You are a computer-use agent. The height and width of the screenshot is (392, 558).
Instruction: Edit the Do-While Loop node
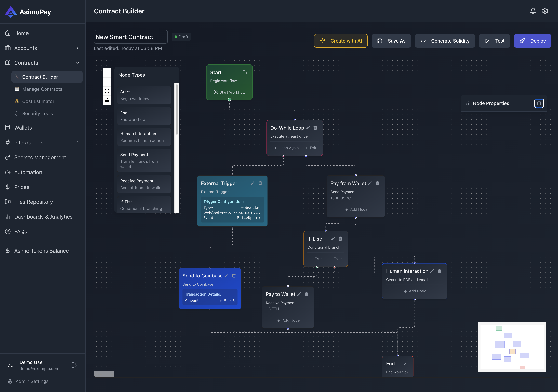pos(308,128)
